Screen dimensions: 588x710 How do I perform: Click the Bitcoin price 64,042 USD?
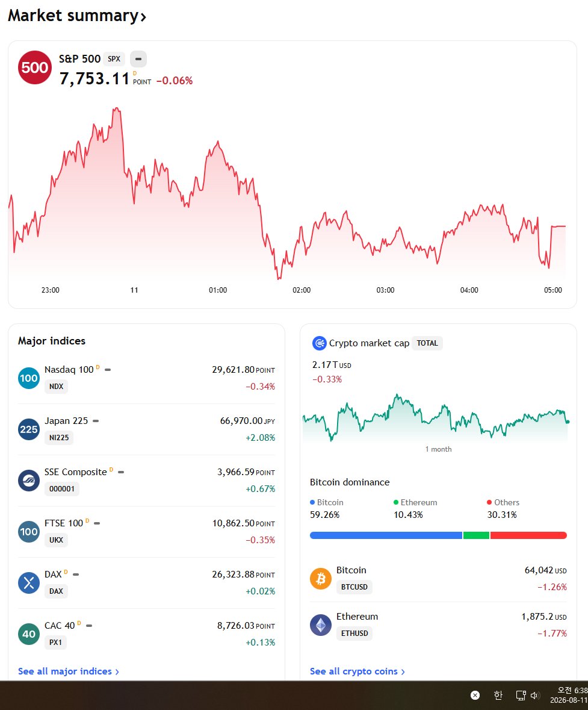click(545, 570)
